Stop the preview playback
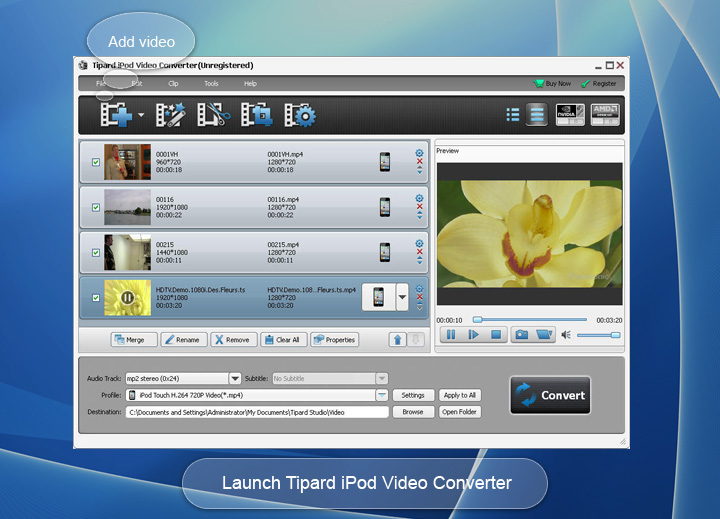Viewport: 720px width, 519px height. coord(496,335)
